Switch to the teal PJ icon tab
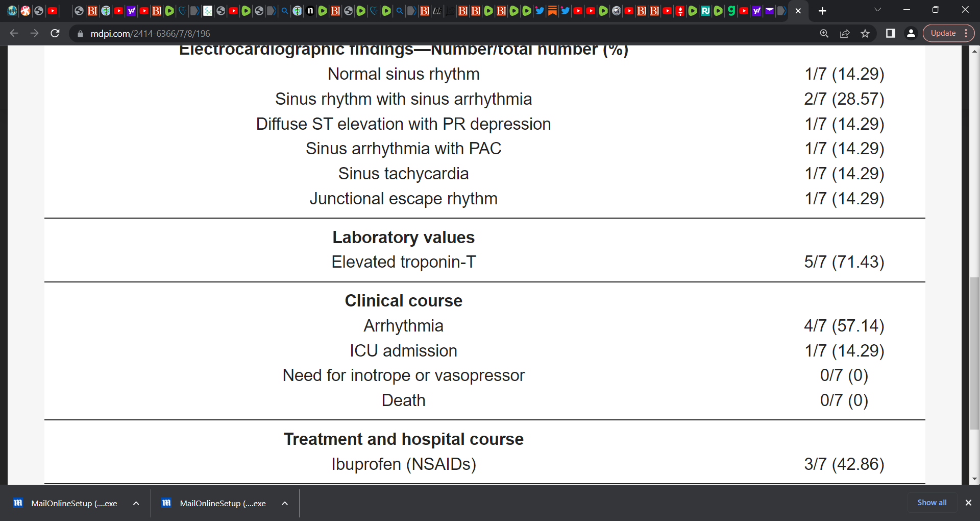The image size is (980, 521). (x=705, y=11)
